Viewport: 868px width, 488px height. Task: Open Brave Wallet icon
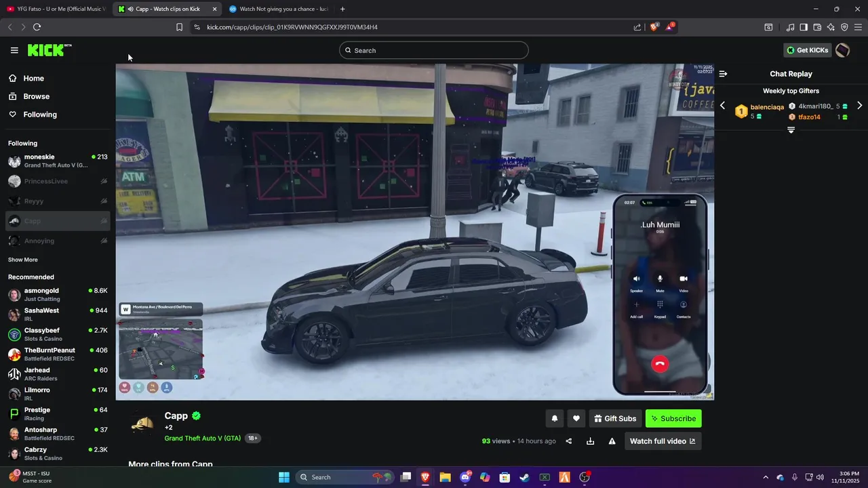point(817,27)
